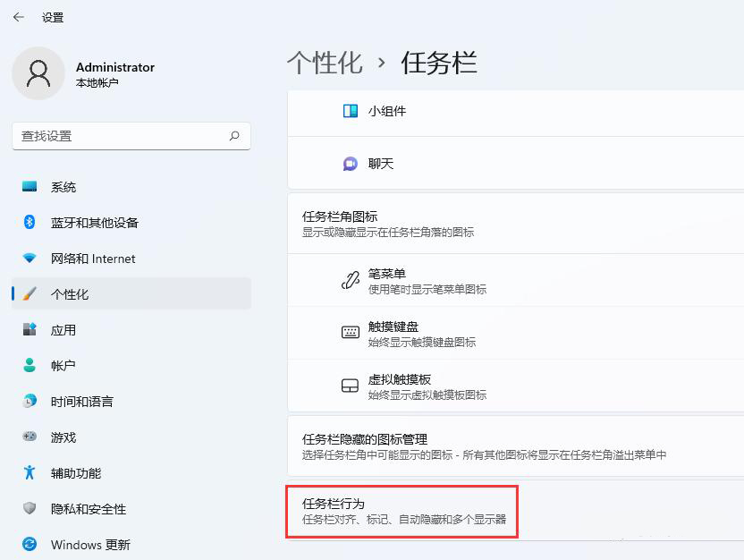
Task: Click the 虚拟触摸板 row title
Action: 400,379
